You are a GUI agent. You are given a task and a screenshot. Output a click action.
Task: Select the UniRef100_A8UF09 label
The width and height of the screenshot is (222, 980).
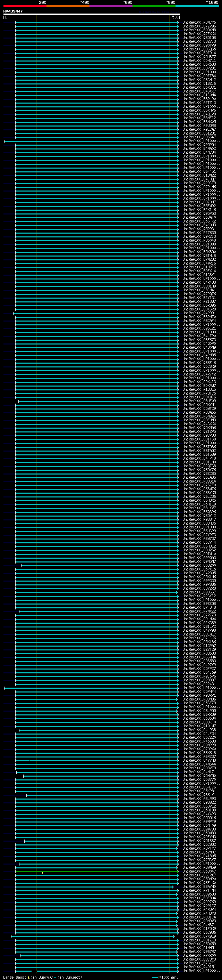pyautogui.click(x=199, y=401)
